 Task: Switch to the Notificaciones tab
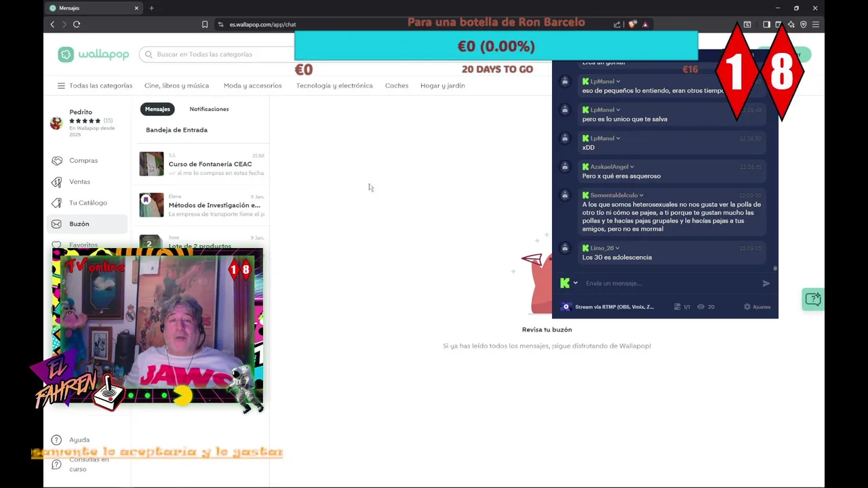point(209,109)
